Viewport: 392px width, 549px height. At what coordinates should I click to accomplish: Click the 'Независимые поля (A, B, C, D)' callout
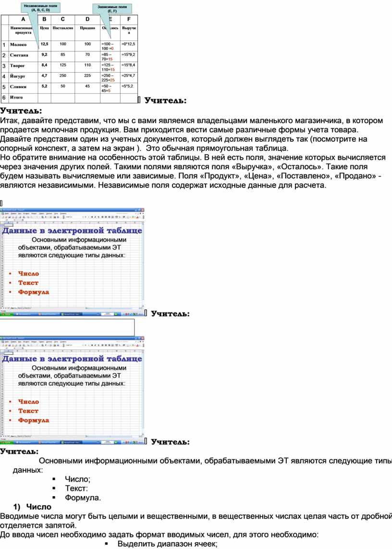(41, 8)
